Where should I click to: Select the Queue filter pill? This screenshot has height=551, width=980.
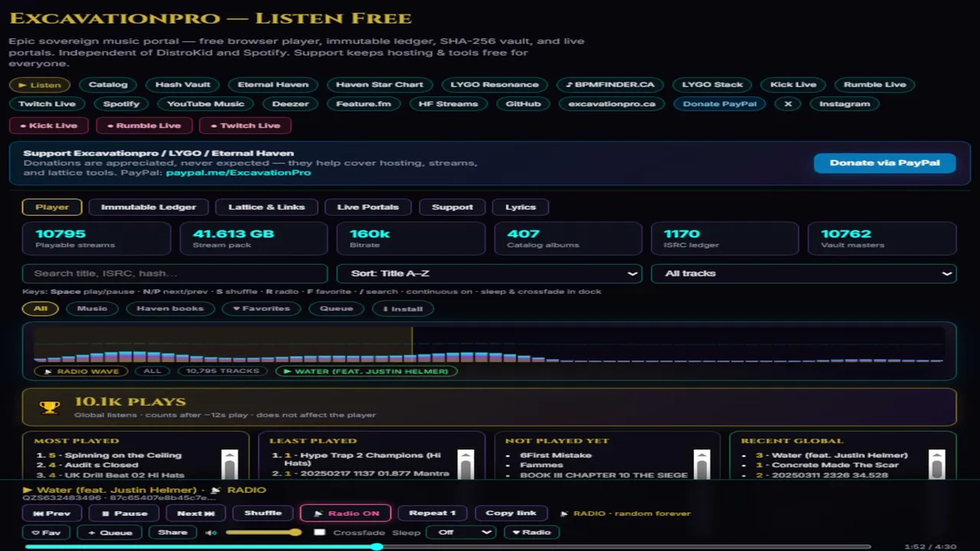[x=336, y=308]
